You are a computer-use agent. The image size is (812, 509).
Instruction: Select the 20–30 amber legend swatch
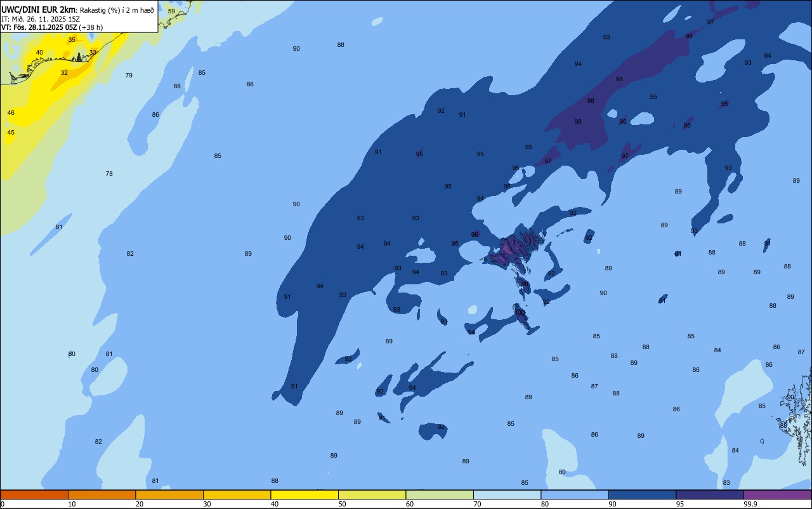169,494
